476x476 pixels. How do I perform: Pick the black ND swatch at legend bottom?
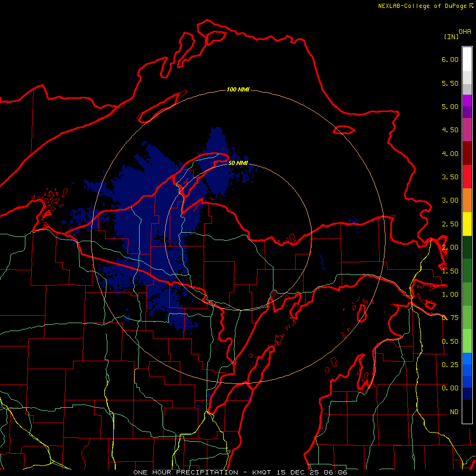[x=467, y=411]
